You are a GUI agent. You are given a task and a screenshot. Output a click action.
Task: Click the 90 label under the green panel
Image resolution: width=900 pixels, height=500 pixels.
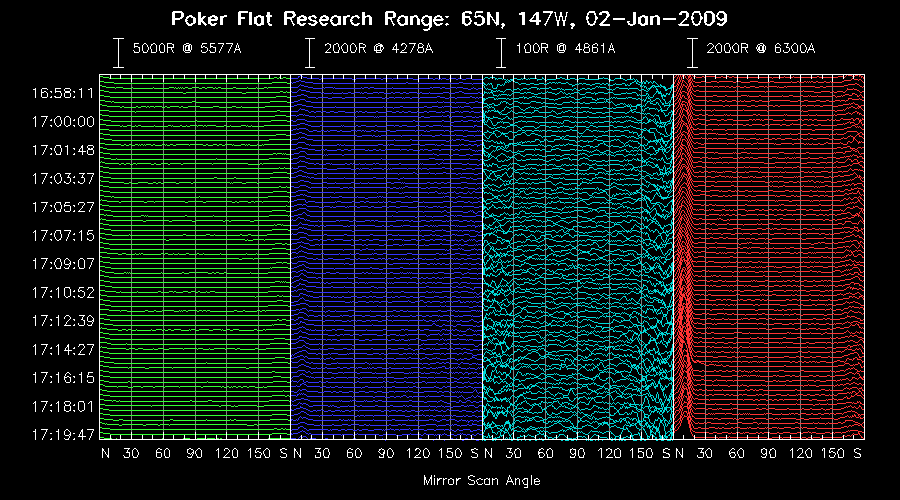(x=195, y=454)
